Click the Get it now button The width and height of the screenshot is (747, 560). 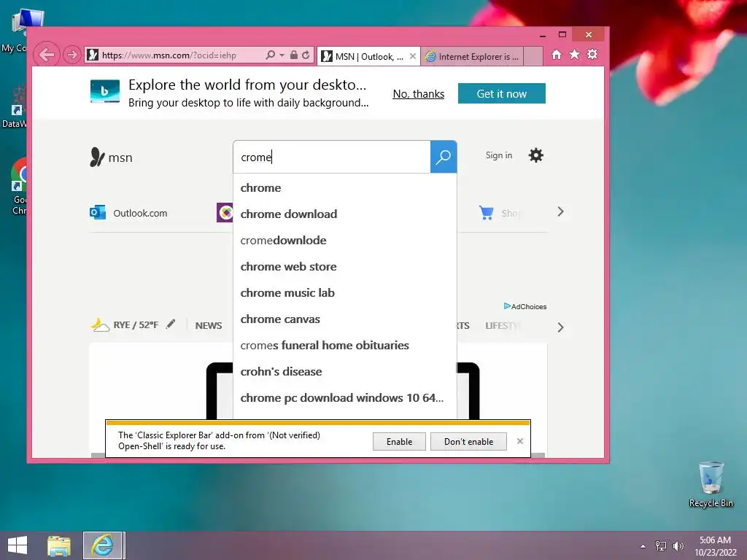502,93
